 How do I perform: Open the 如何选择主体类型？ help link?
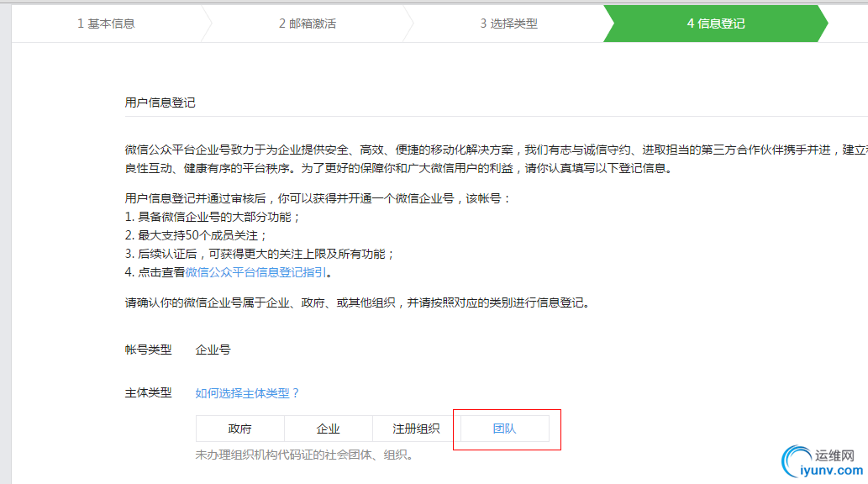247,392
